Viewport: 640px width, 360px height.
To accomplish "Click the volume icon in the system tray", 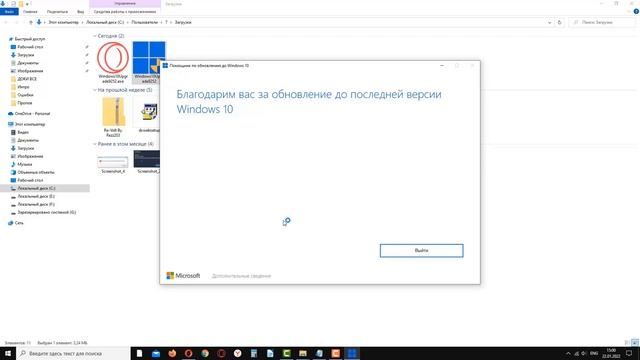I will tap(584, 353).
